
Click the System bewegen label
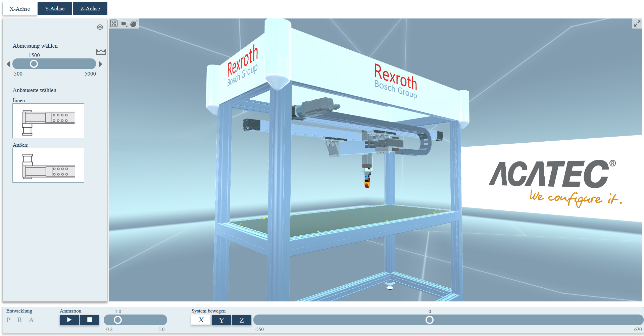click(209, 311)
